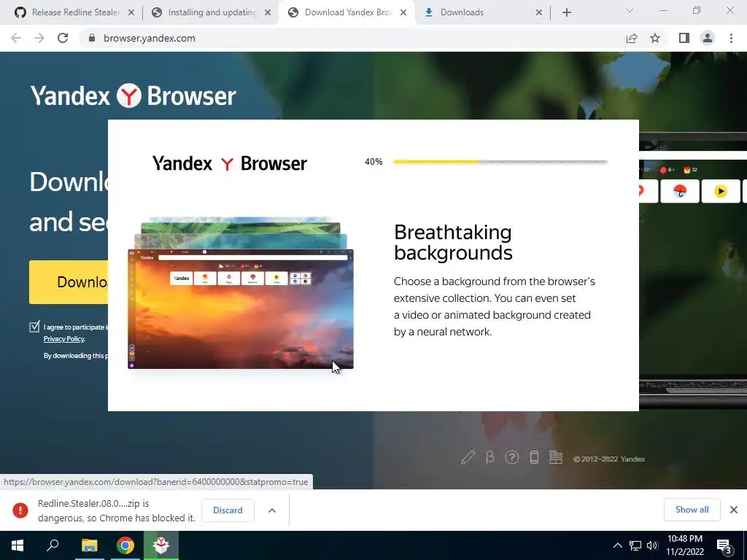Viewport: 747px width, 560px height.
Task: Toggle Chrome side panel
Action: pos(684,38)
